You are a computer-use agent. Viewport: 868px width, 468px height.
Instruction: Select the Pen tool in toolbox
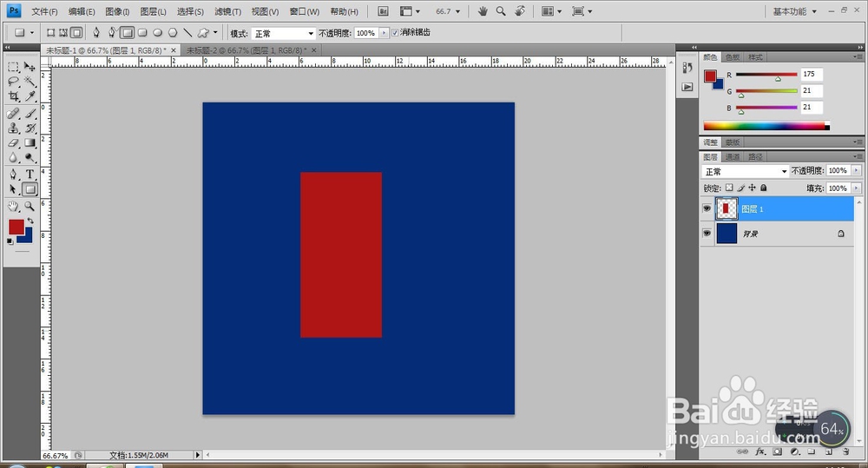13,175
